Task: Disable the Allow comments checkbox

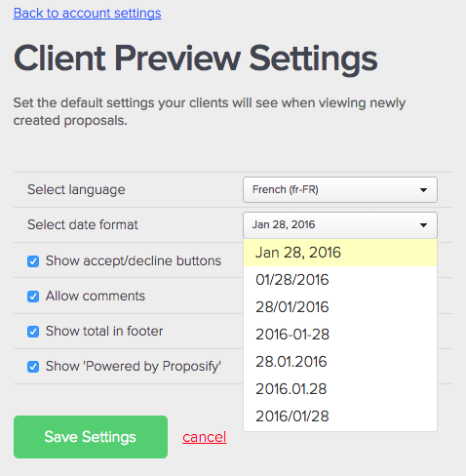Action: (33, 297)
